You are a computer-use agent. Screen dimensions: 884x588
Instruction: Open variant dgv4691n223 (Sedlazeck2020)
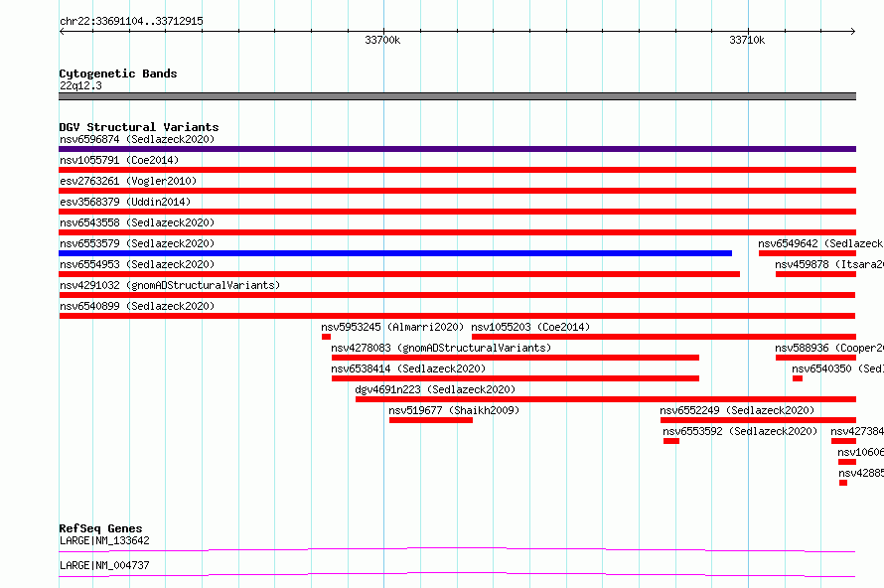(435, 389)
